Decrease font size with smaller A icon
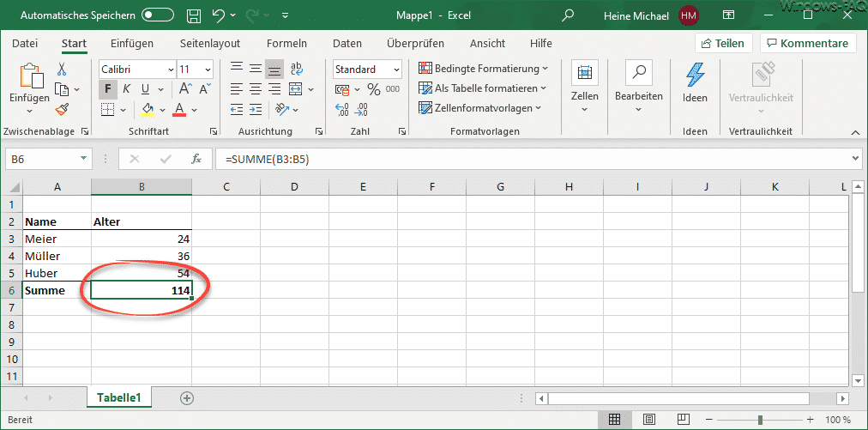Image resolution: width=868 pixels, height=430 pixels. [x=205, y=89]
